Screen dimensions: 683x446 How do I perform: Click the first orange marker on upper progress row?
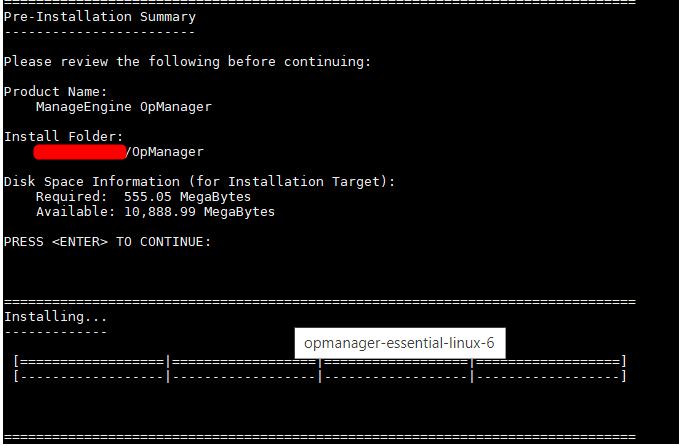(169, 361)
